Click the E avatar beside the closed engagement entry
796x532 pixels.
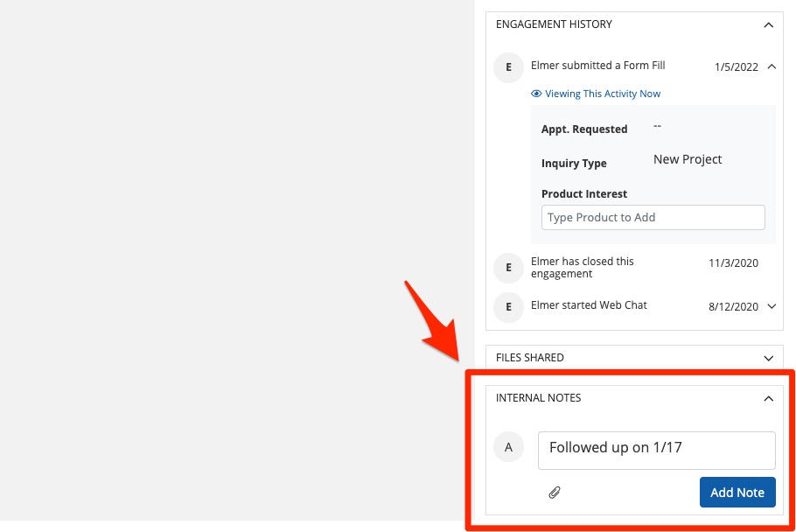coord(508,268)
